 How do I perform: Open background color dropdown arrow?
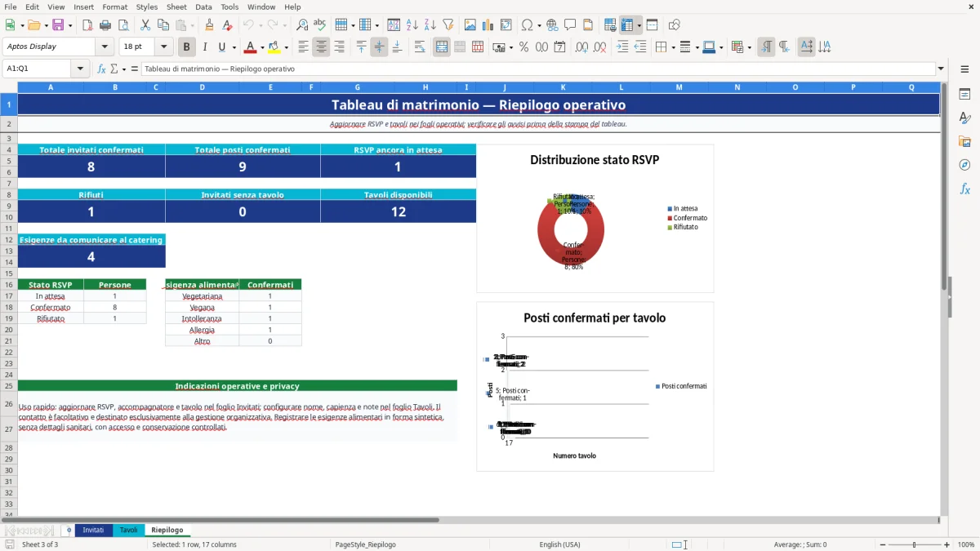point(287,47)
